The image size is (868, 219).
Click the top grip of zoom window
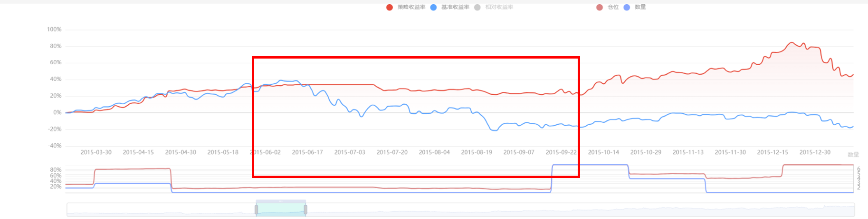point(281,201)
